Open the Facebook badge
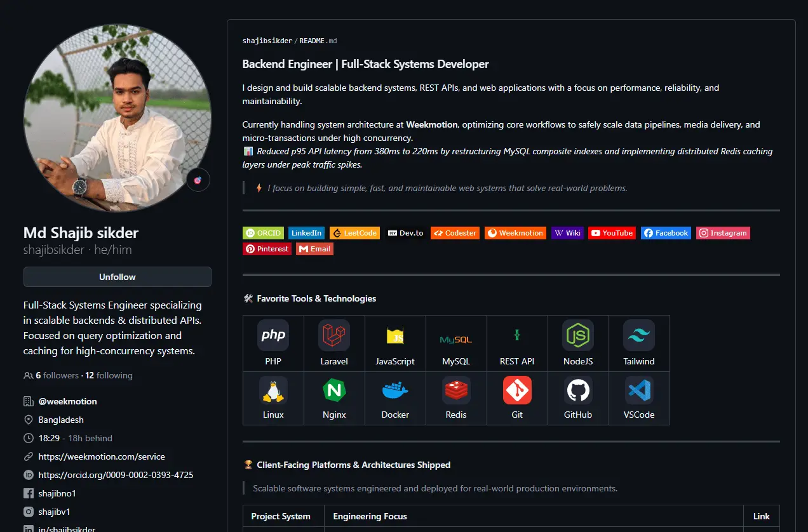808x532 pixels. click(666, 233)
